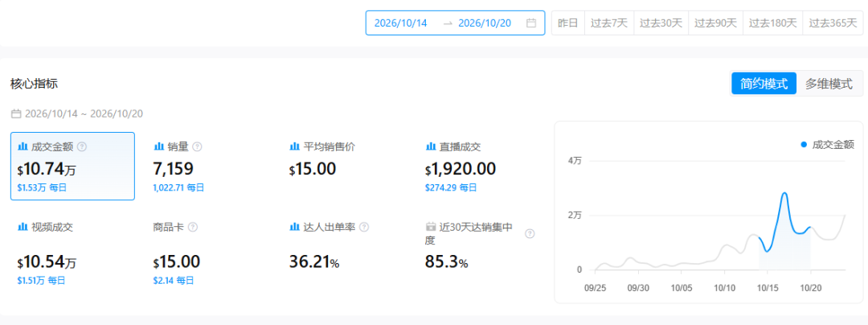Screen dimensions: 868x325
Task: Click the 视频成交 bar chart icon
Action: pyautogui.click(x=23, y=227)
